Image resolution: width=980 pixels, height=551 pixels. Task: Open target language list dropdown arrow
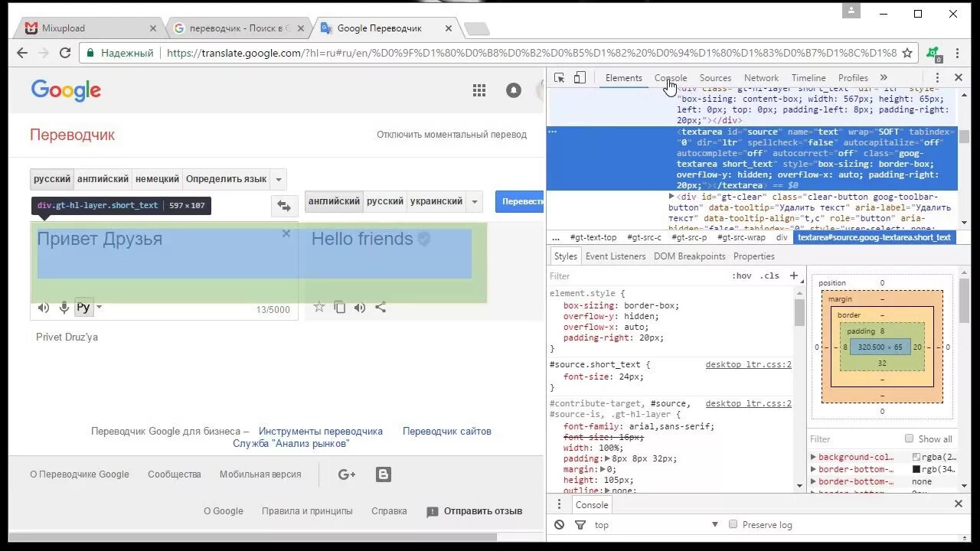click(x=475, y=202)
